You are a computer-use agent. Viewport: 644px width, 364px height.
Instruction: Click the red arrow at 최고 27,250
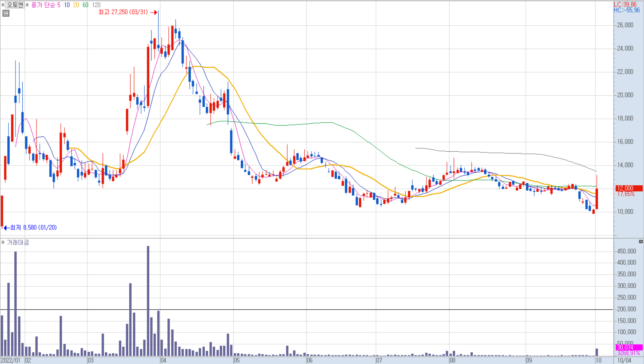(154, 12)
